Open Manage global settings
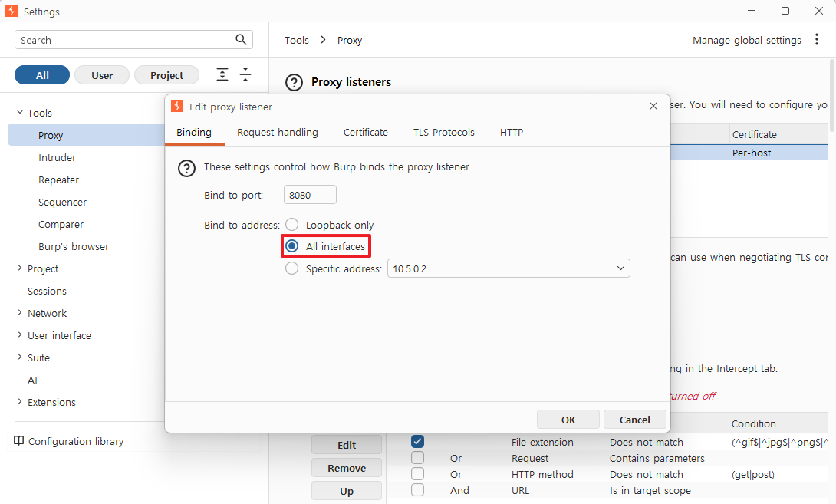The height and width of the screenshot is (504, 836). (x=746, y=40)
